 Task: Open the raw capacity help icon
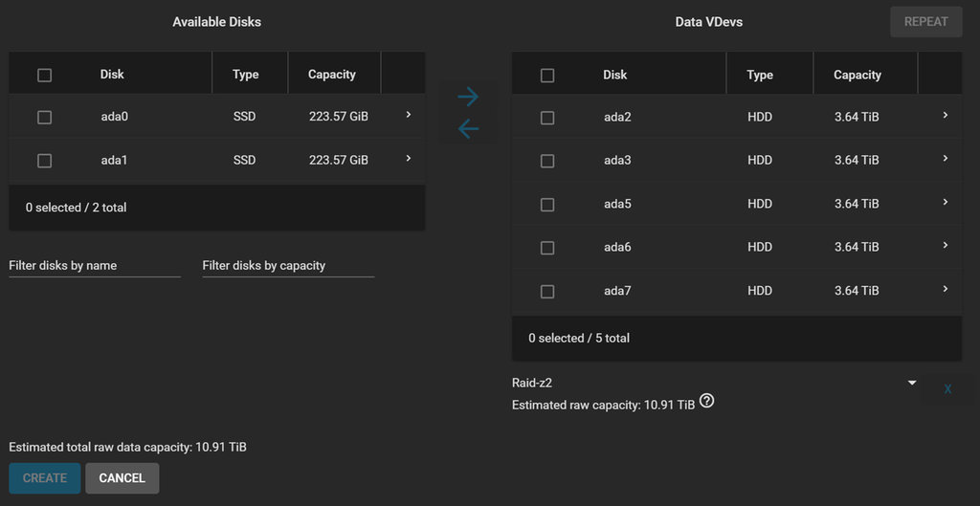pyautogui.click(x=707, y=402)
